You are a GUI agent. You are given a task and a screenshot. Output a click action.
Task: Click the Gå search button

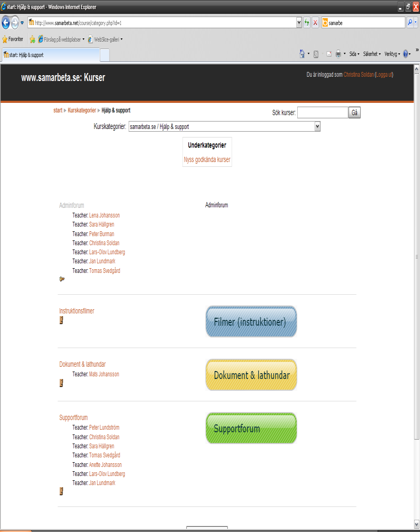click(354, 112)
